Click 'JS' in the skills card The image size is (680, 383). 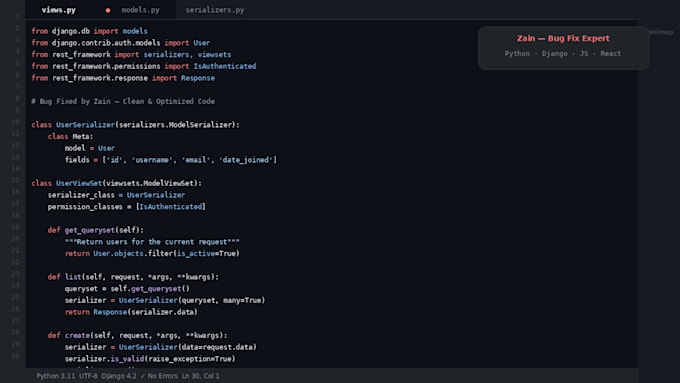coord(584,53)
